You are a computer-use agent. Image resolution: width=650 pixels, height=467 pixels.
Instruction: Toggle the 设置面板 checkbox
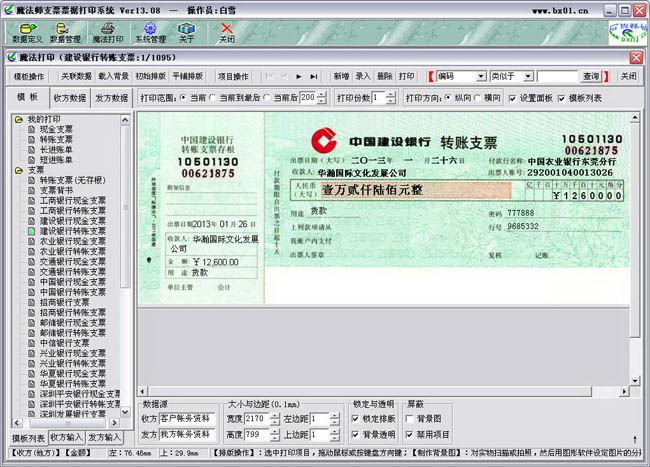513,99
